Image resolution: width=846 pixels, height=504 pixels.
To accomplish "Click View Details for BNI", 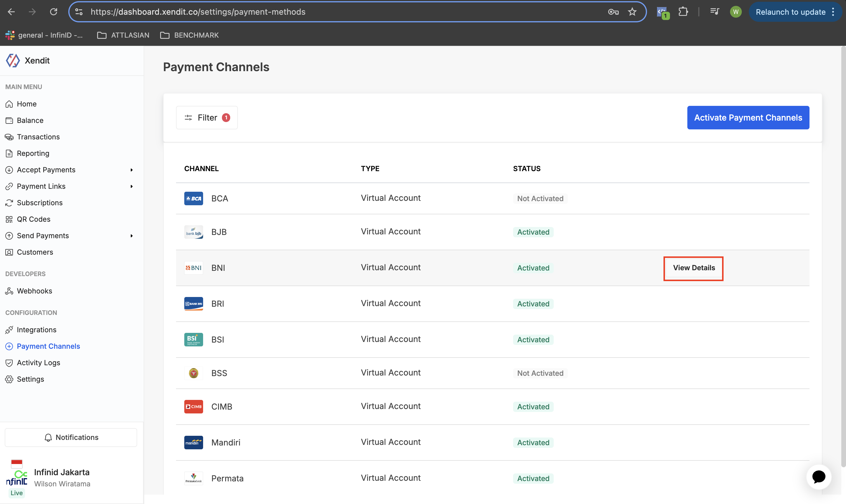I will click(x=694, y=268).
